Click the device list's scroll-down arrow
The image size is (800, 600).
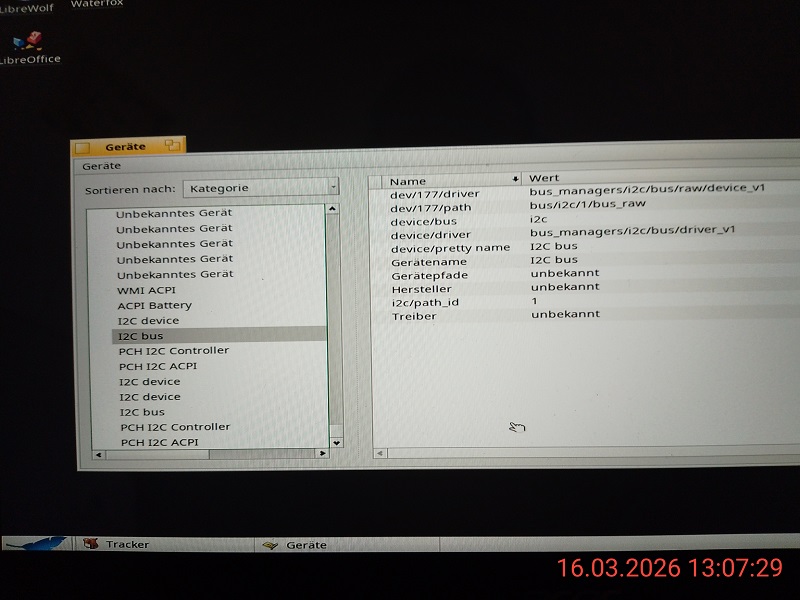[336, 442]
